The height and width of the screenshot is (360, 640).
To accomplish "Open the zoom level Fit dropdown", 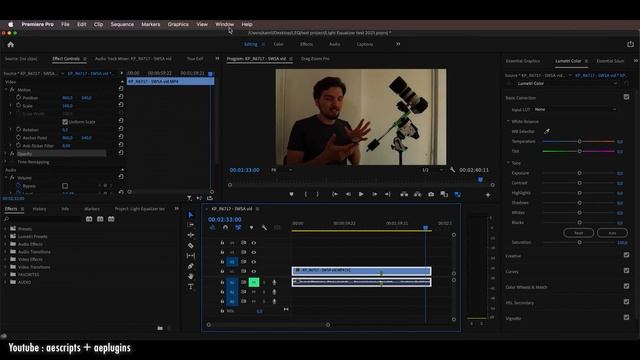I will point(282,170).
